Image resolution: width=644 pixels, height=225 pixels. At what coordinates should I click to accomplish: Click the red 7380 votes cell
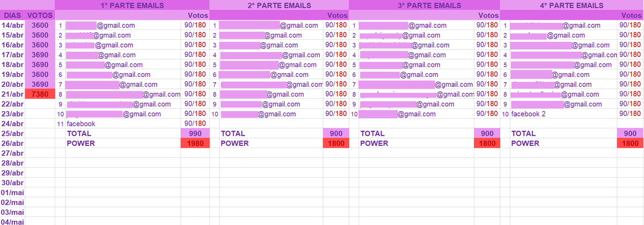click(x=40, y=95)
